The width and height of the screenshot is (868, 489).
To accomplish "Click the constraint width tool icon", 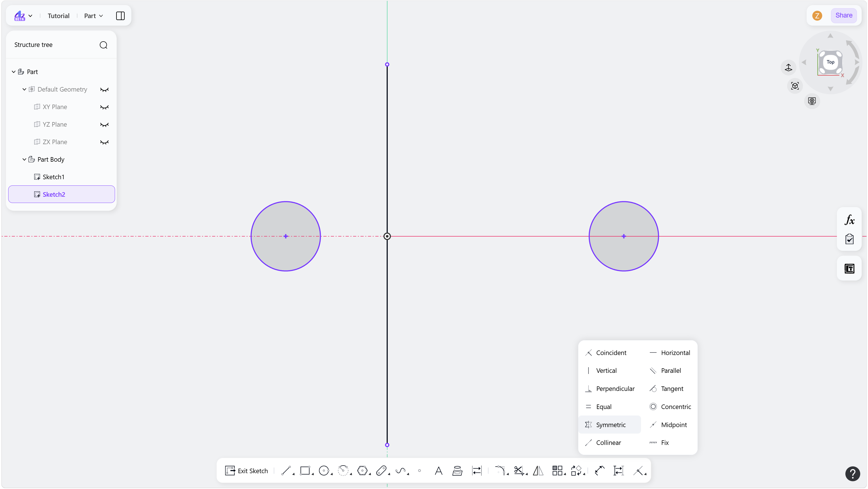I will point(619,470).
